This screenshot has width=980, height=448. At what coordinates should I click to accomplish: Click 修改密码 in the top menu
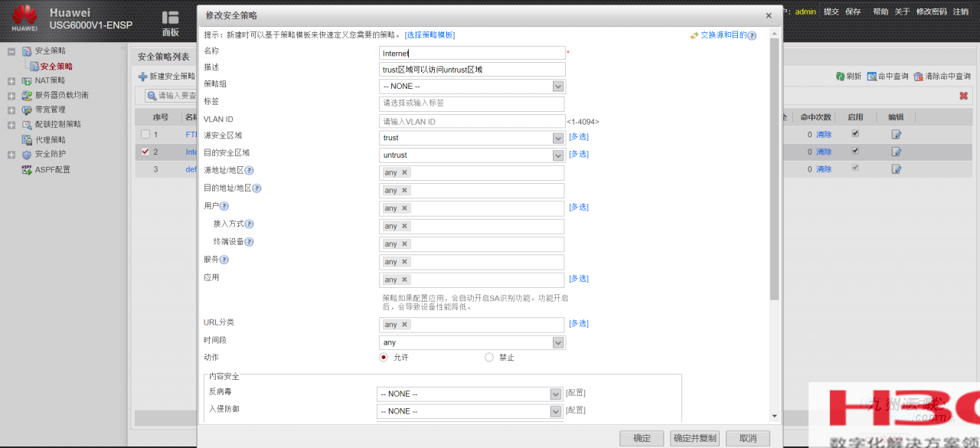pyautogui.click(x=932, y=11)
